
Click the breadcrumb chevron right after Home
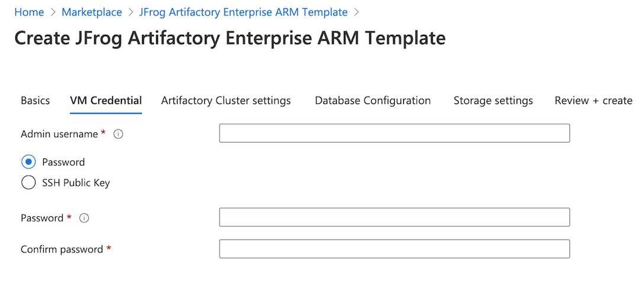53,12
